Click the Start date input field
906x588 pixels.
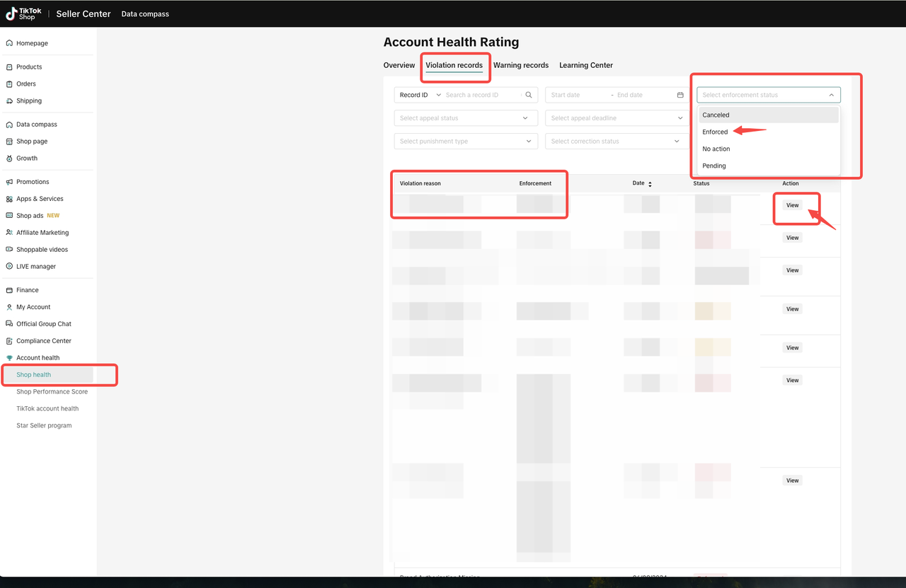(576, 95)
